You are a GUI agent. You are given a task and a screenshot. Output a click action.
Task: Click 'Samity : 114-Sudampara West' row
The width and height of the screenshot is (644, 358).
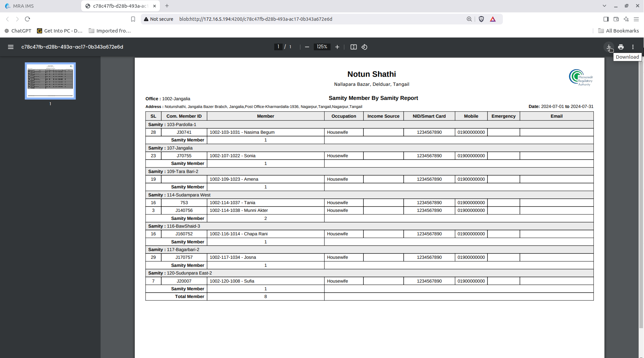coord(369,195)
